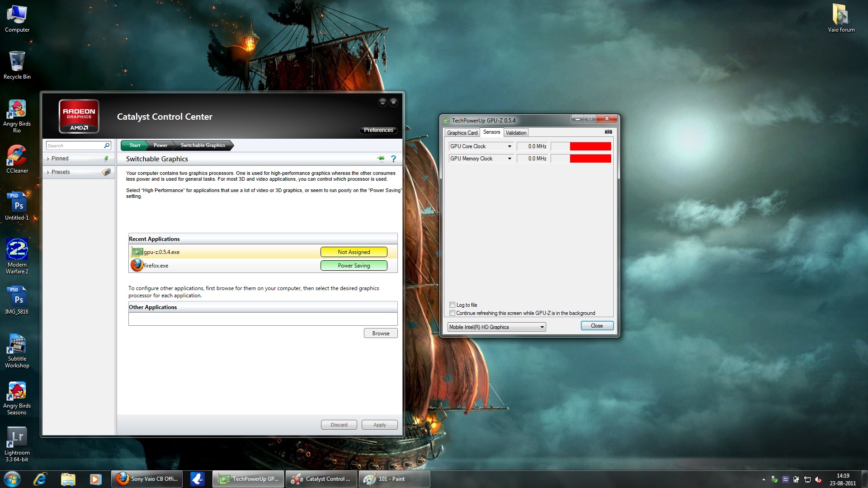The height and width of the screenshot is (488, 868).
Task: Open the Mobile Intel(R) HD Graphics selector
Action: [496, 327]
